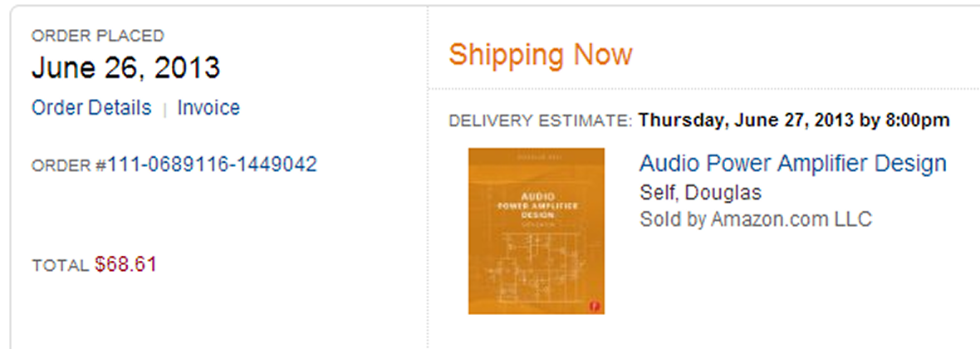Viewport: 980px width, 349px height.
Task: Click the TOTAL label
Action: 60,266
